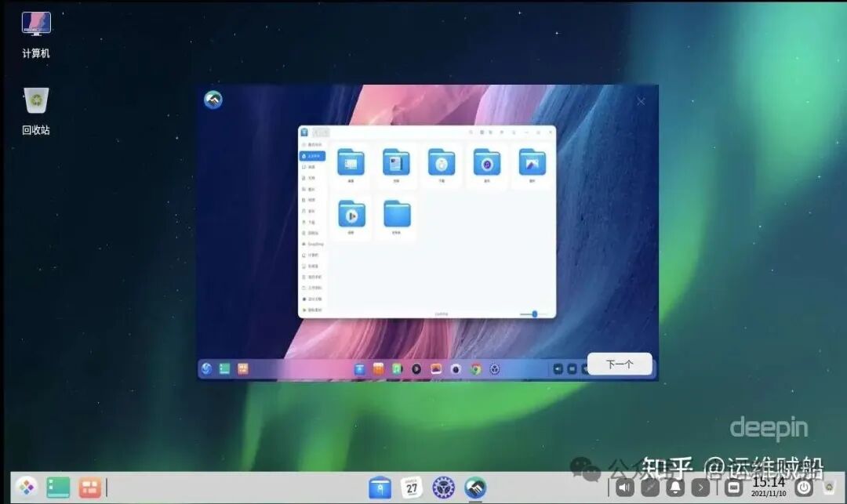Screen dimensions: 847x504
Task: Open the 计算机 desktop icon
Action: tap(36, 34)
